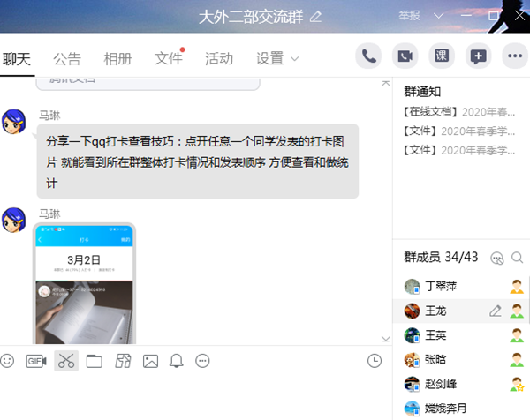Click the send picture icon
The height and width of the screenshot is (420, 530).
pyautogui.click(x=151, y=361)
